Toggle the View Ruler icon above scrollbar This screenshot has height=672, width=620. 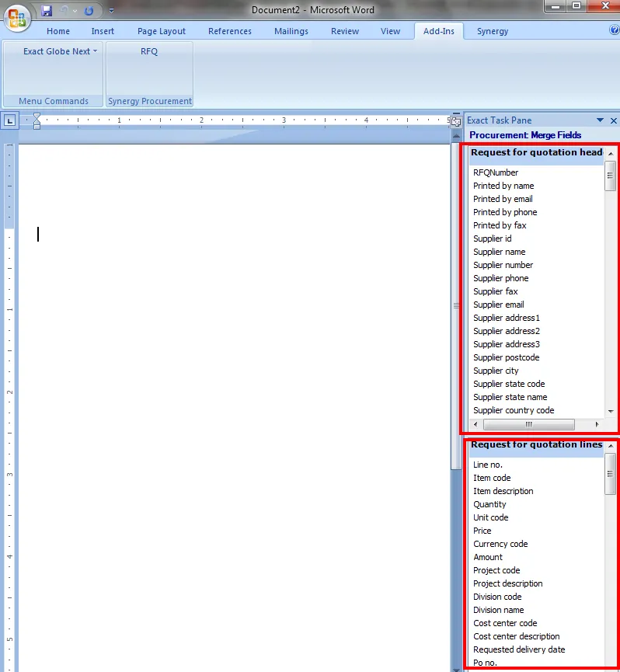(x=456, y=121)
